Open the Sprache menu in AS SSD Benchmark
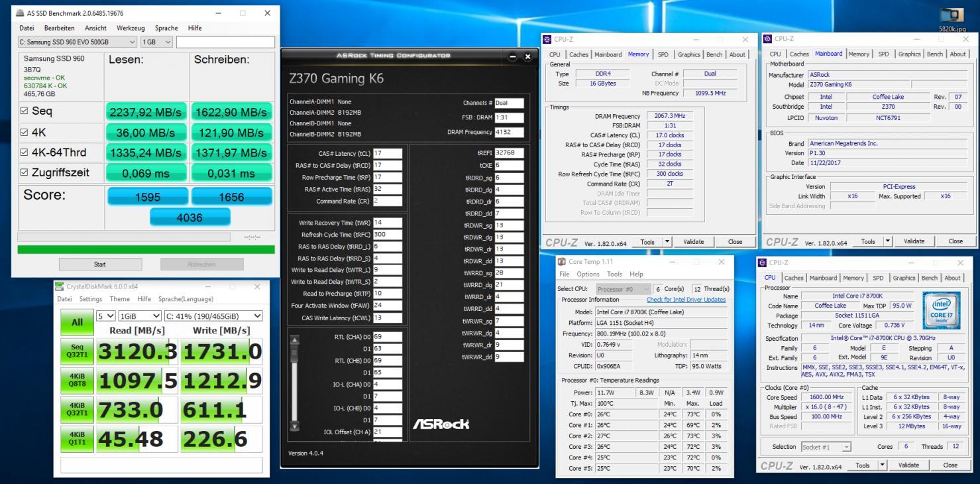 (x=166, y=28)
